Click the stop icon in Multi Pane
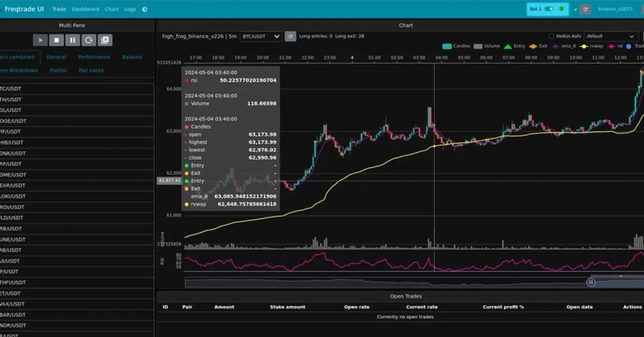Viewport: 644px width, 337px height. tap(56, 40)
